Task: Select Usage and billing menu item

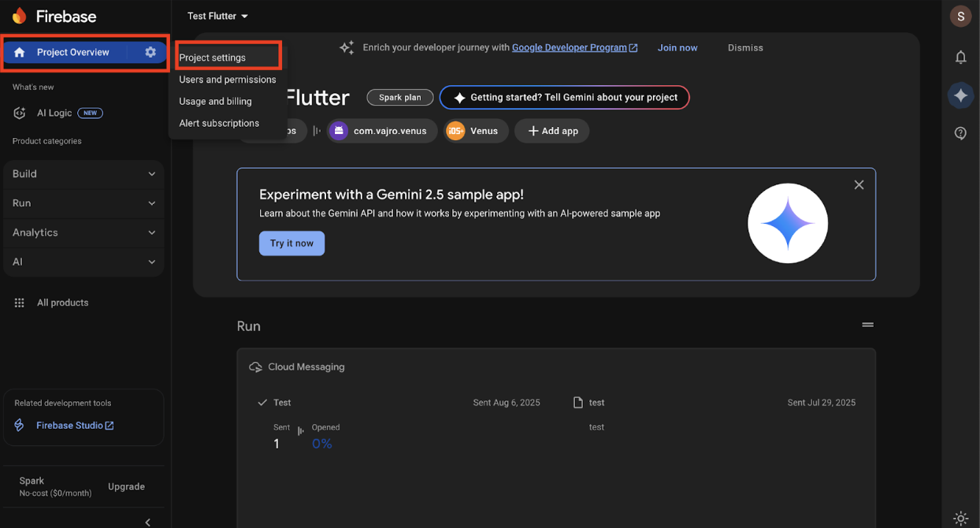Action: coord(215,101)
